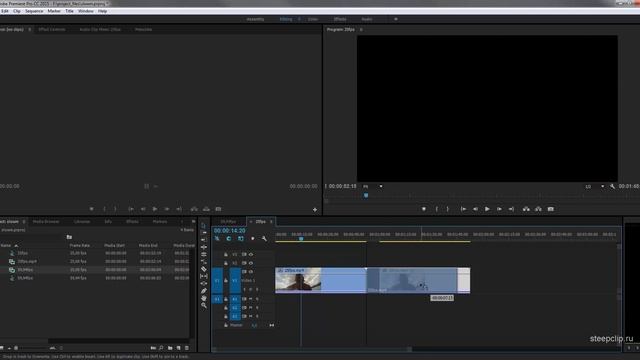Open the Help menu
This screenshot has height=360, width=640.
(102, 11)
